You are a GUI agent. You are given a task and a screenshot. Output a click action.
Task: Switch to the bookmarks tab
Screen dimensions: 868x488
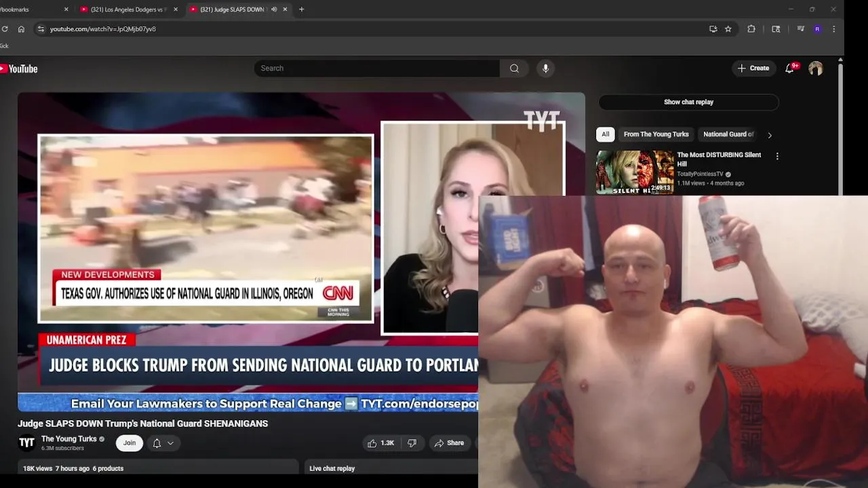33,9
